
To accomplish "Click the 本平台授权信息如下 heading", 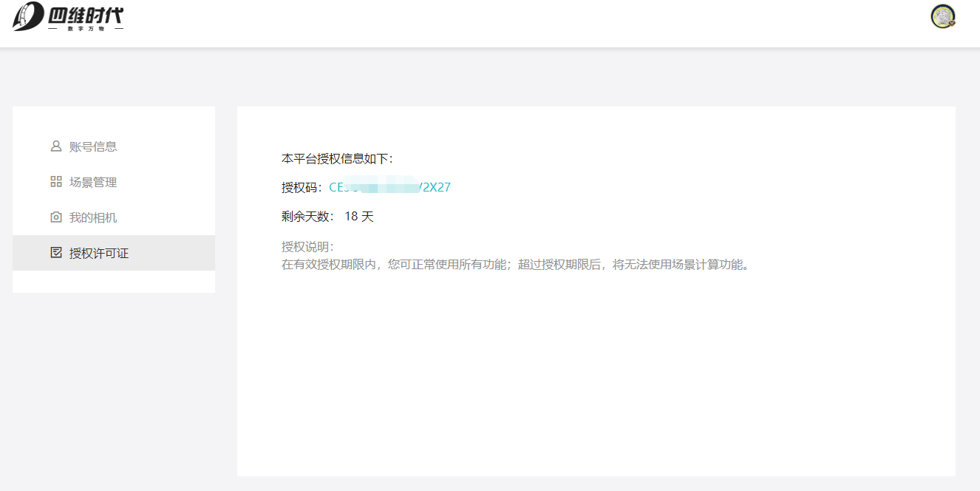I will tap(337, 158).
